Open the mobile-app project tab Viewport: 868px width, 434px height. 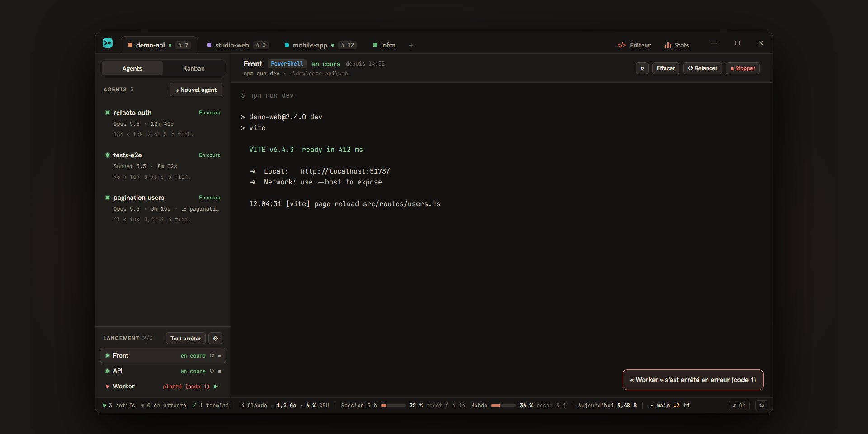point(320,45)
